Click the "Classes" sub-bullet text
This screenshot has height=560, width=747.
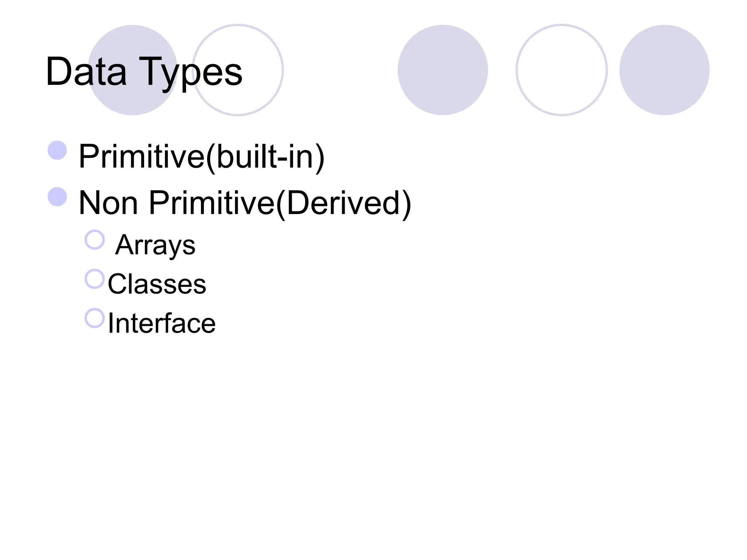click(x=157, y=284)
